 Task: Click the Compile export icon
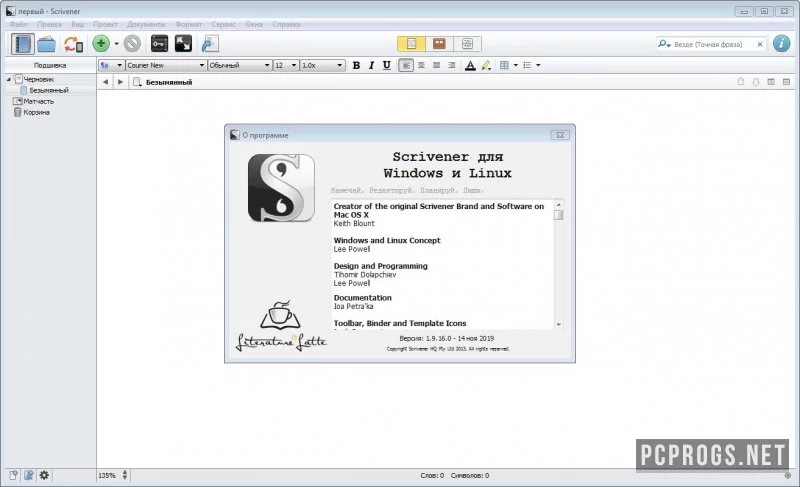coord(210,44)
